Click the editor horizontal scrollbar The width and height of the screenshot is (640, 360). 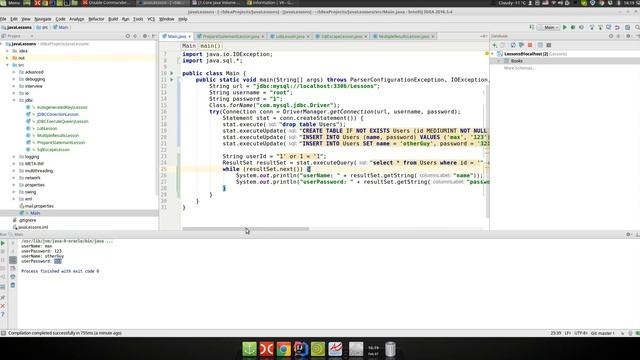(245, 229)
